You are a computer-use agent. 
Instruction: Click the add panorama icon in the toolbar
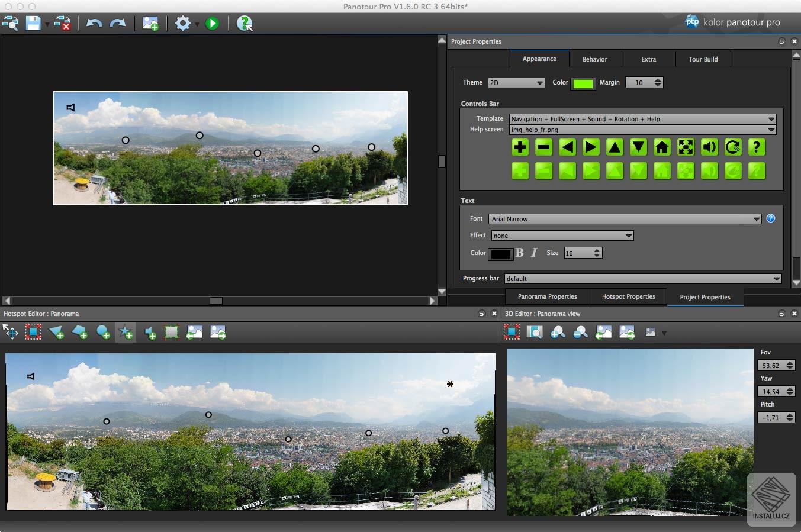tap(150, 23)
